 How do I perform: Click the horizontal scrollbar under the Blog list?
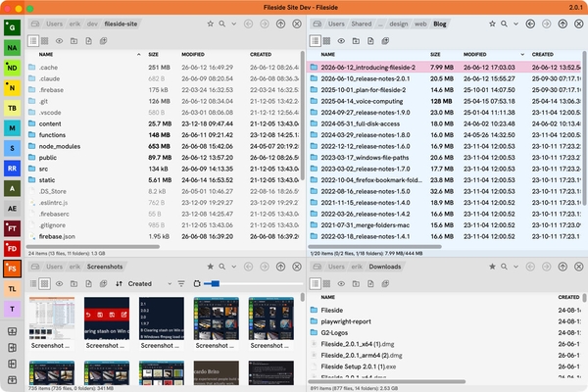click(374, 247)
